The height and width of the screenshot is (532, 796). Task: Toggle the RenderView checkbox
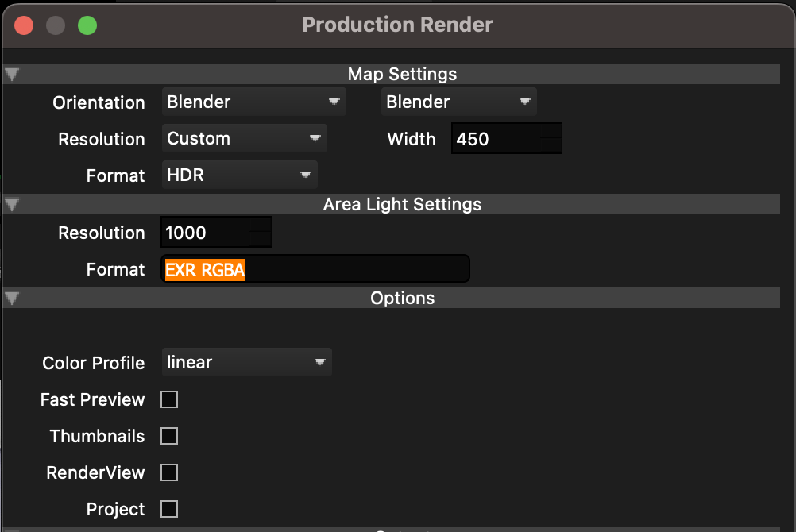tap(169, 472)
